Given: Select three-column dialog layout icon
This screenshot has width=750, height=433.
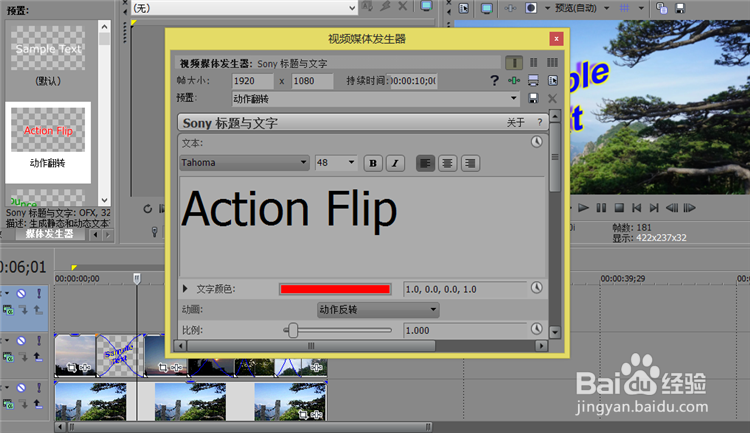Looking at the screenshot, I should [552, 63].
